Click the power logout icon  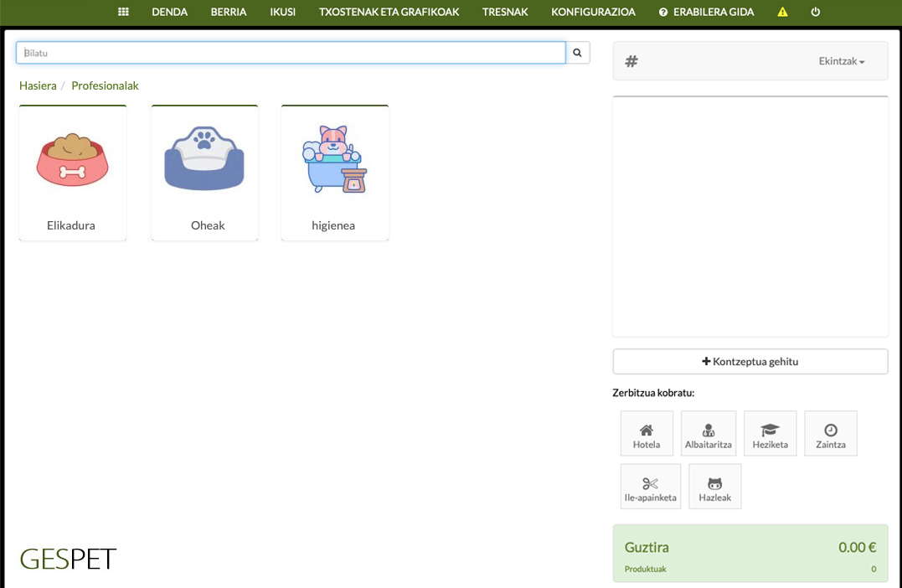coord(816,12)
